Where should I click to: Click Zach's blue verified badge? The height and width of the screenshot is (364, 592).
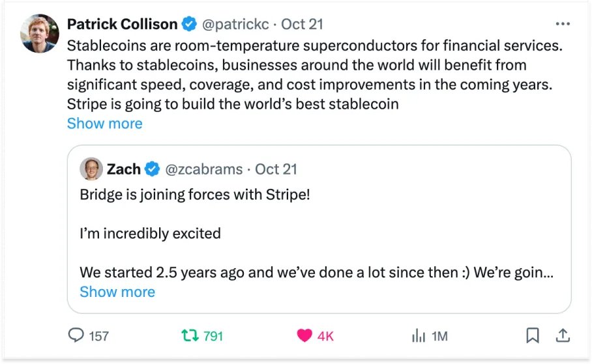(152, 169)
